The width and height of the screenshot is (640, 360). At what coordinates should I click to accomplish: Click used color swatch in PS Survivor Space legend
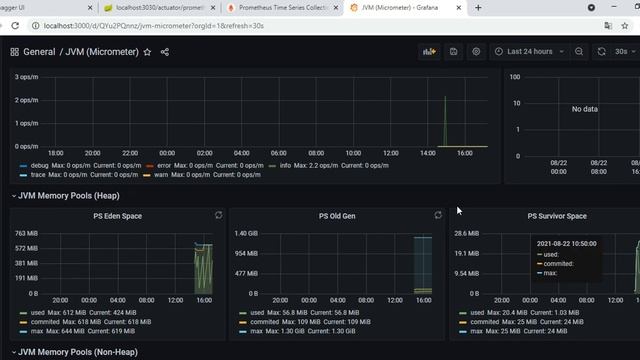[462, 313]
